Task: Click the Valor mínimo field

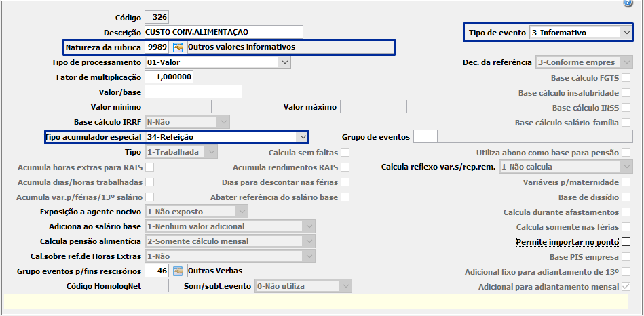Action: point(178,106)
